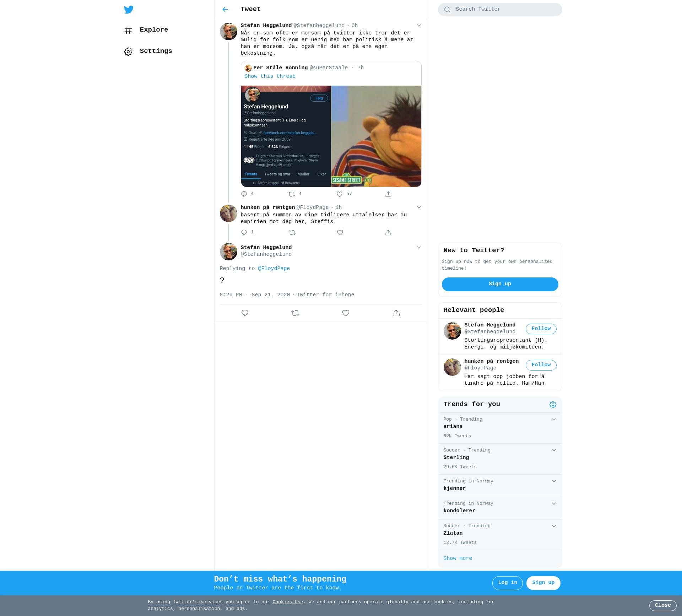Viewport: 682px width, 616px height.
Task: Open the profile screenshot image in quoted tweet
Action: point(286,136)
